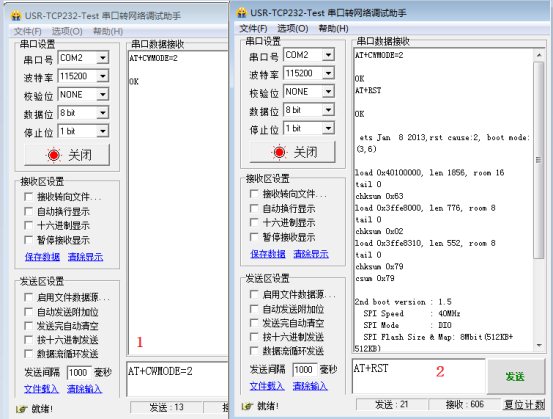Expand NONE parity dropdown in right window

coord(328,92)
